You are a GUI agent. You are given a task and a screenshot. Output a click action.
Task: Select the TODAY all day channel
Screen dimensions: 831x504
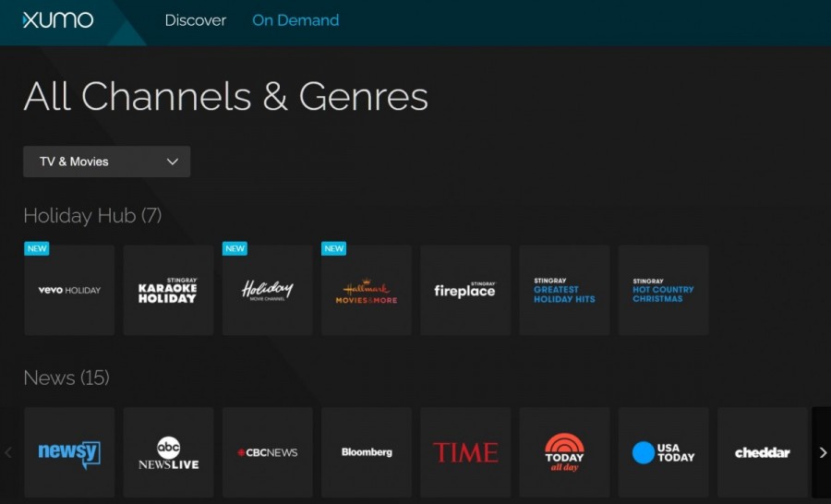[x=564, y=452]
